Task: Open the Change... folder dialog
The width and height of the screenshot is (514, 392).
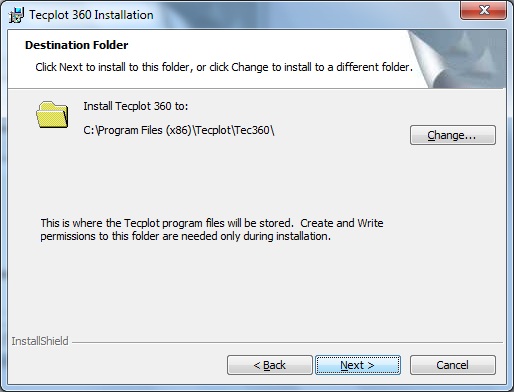Action: [x=453, y=135]
